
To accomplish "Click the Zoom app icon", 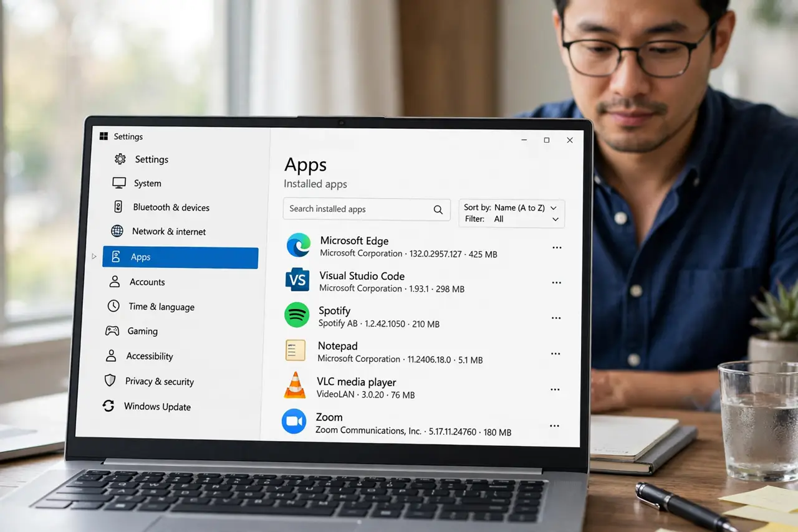I will click(x=294, y=421).
